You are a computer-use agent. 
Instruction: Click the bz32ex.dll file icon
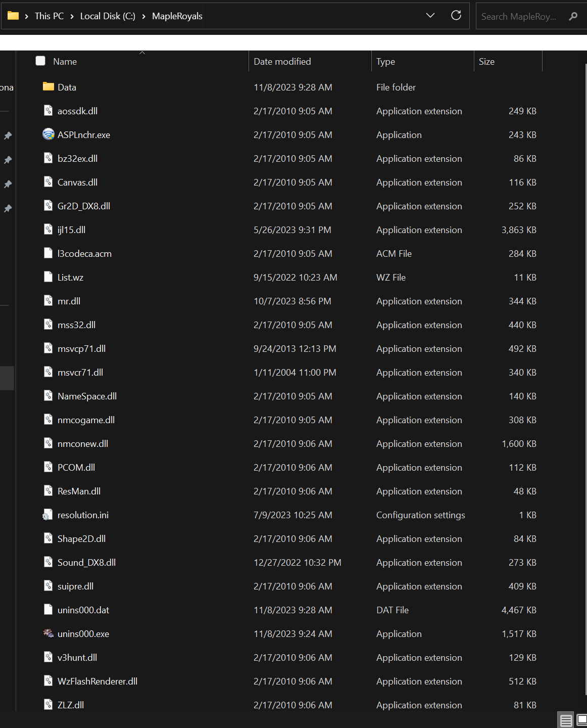(x=48, y=158)
